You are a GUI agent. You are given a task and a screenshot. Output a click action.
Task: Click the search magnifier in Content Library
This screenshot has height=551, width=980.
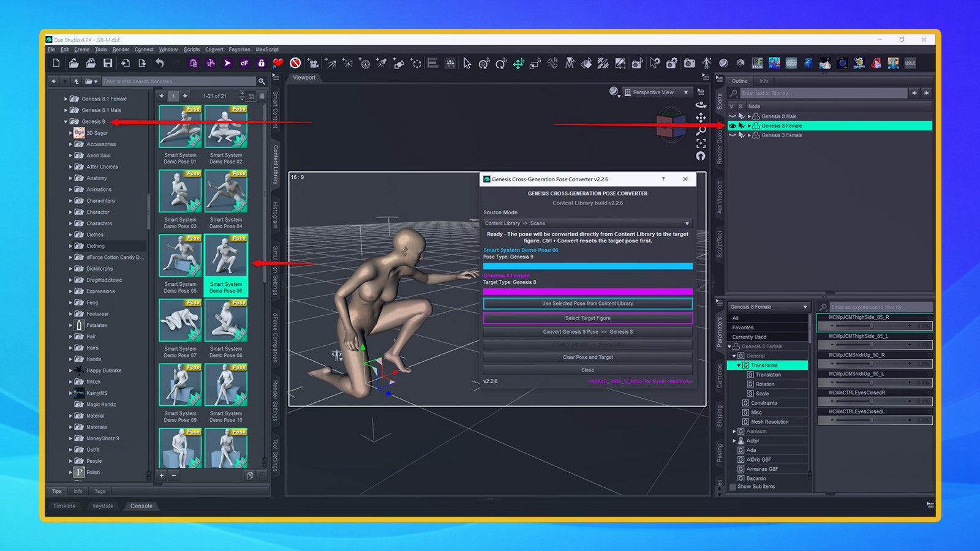pyautogui.click(x=262, y=81)
